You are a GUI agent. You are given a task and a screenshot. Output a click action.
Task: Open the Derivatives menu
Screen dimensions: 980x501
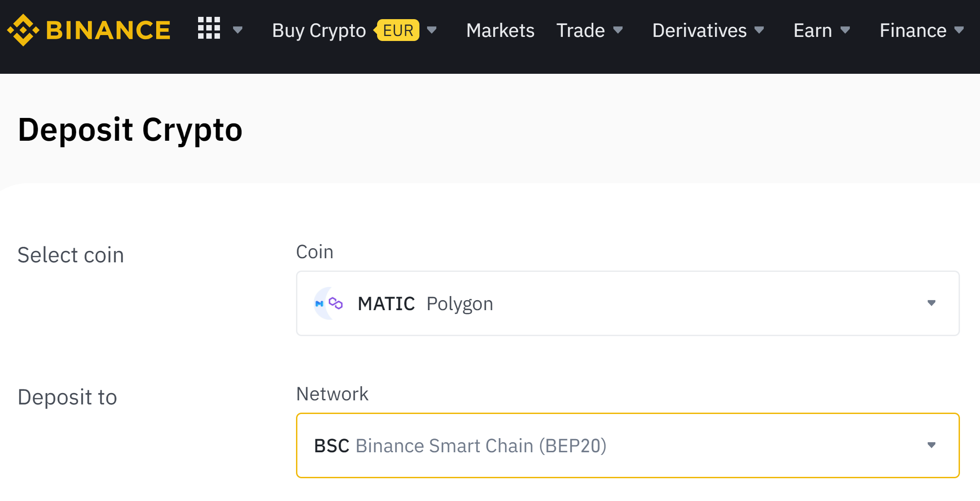click(699, 31)
